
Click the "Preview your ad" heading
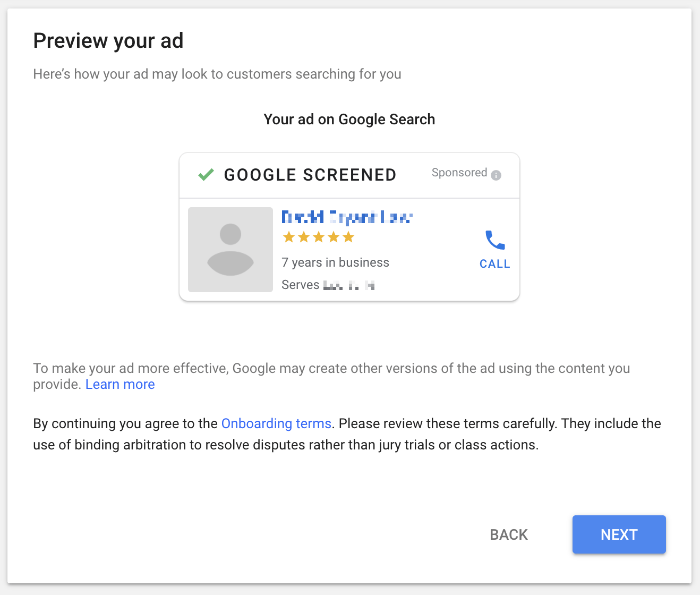pyautogui.click(x=108, y=41)
